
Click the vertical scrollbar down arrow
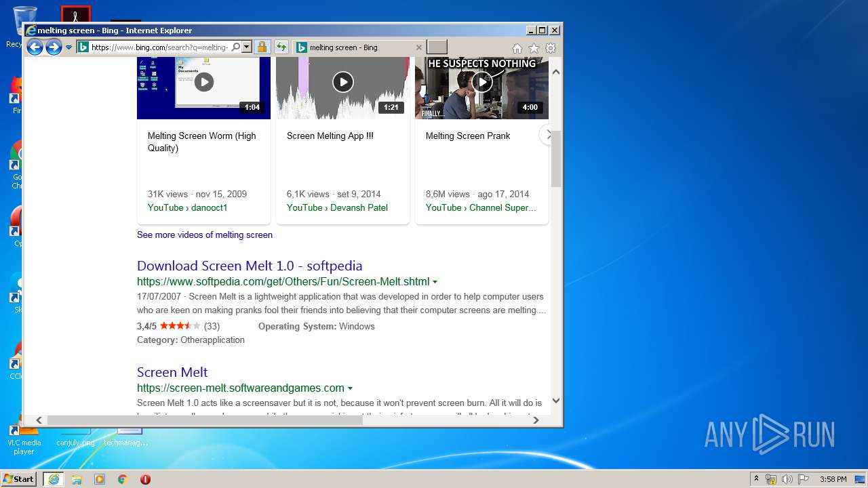[x=556, y=401]
